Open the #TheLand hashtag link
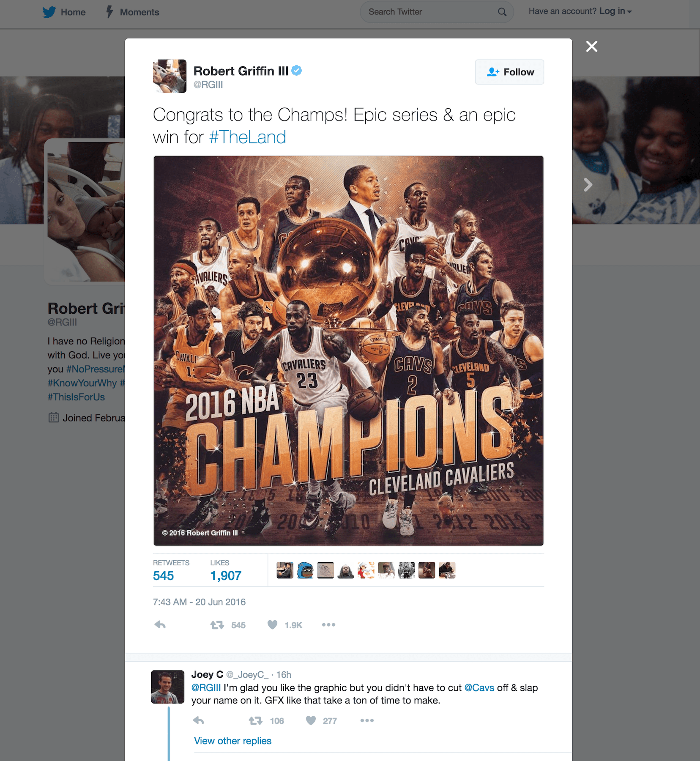 pos(248,137)
